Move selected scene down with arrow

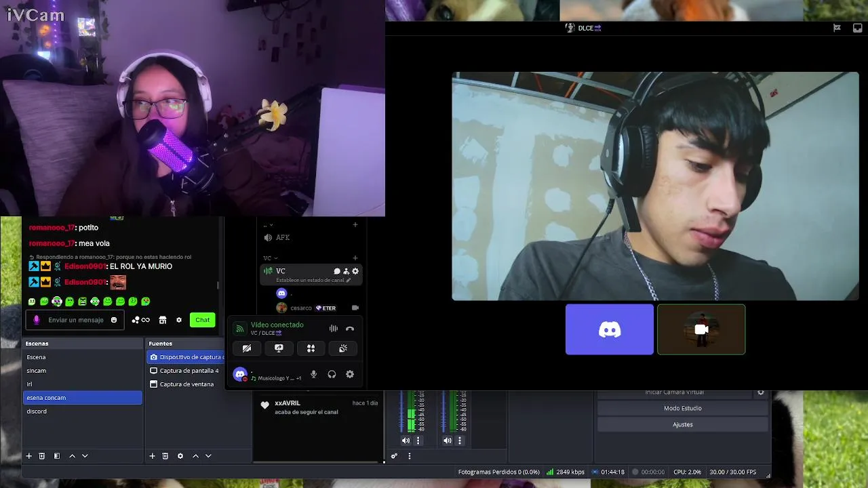tap(85, 456)
